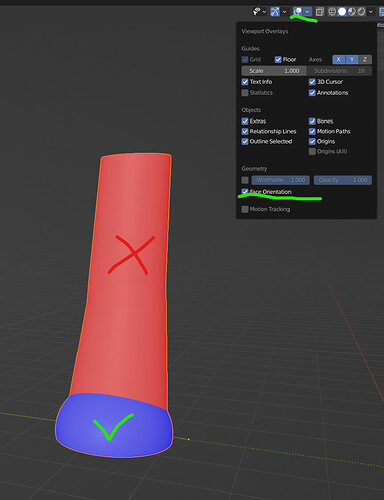Collapse the Viewport Overlays dropdown arrow
The width and height of the screenshot is (384, 500).
point(307,12)
